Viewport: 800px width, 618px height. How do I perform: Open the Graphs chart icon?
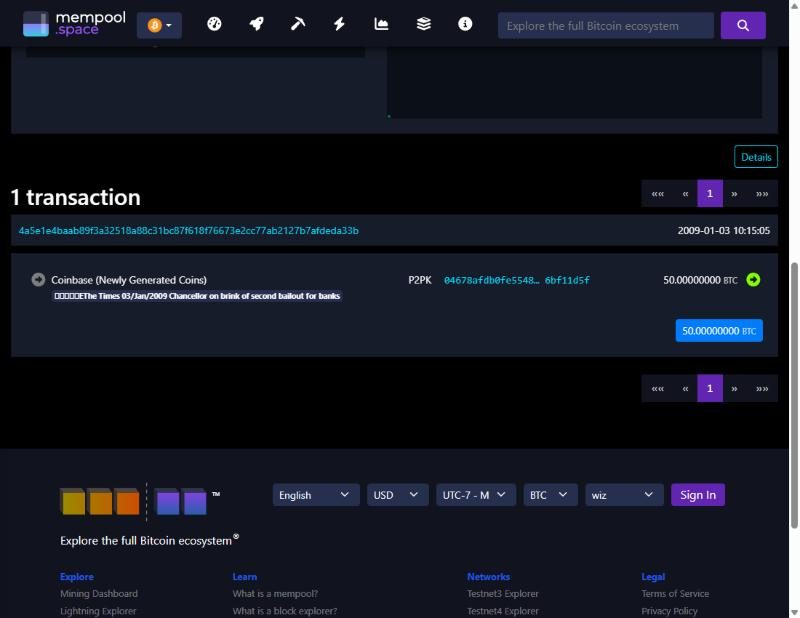381,24
